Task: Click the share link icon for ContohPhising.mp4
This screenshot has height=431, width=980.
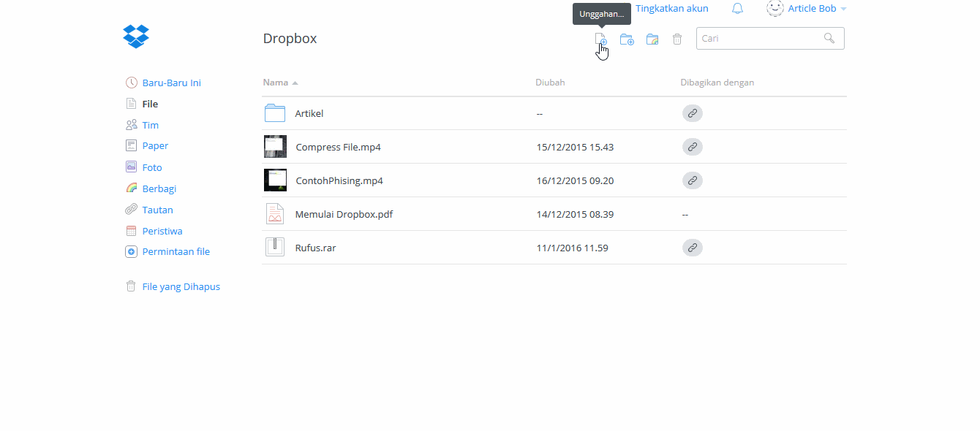Action: [x=692, y=180]
